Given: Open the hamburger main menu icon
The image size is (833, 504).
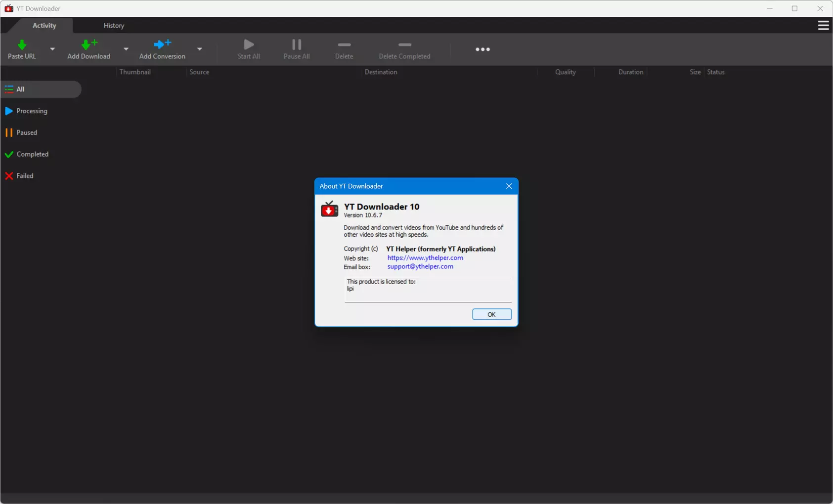Looking at the screenshot, I should click(x=823, y=25).
